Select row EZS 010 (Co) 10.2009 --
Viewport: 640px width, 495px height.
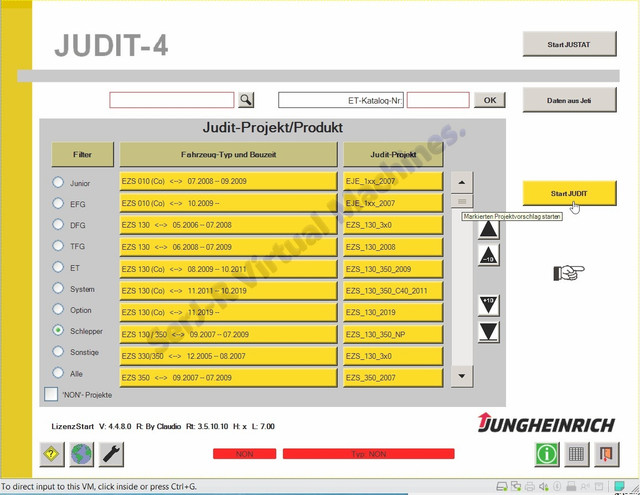pos(228,203)
